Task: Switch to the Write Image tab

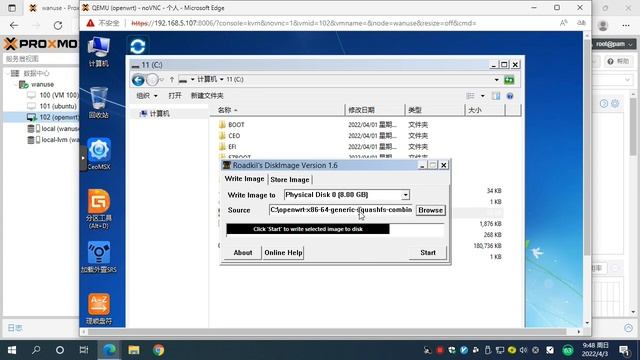Action: (x=244, y=179)
